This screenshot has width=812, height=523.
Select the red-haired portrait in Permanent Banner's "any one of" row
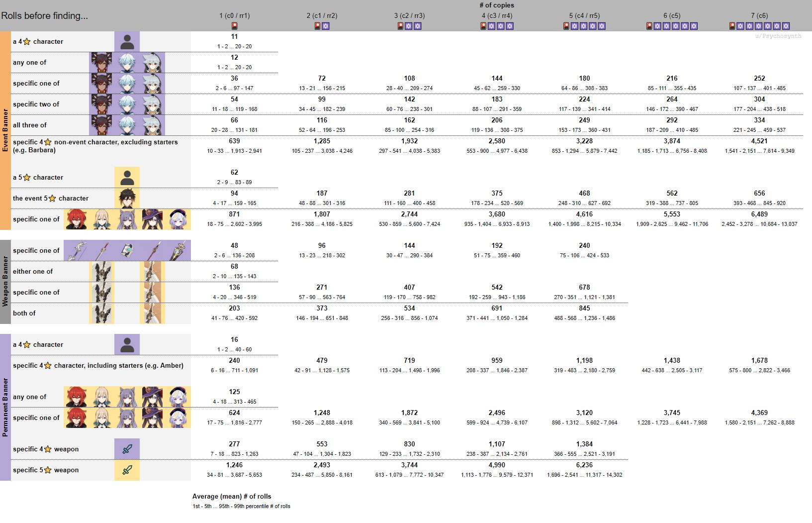(76, 397)
